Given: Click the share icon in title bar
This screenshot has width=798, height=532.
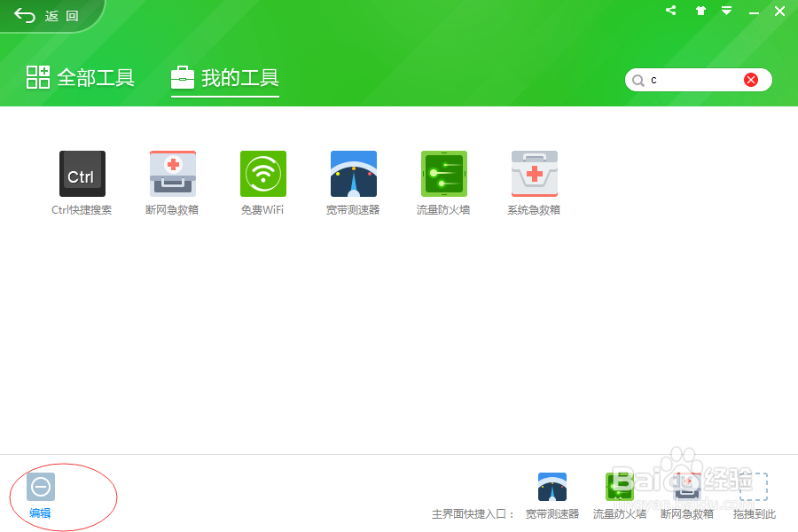Looking at the screenshot, I should pyautogui.click(x=670, y=11).
